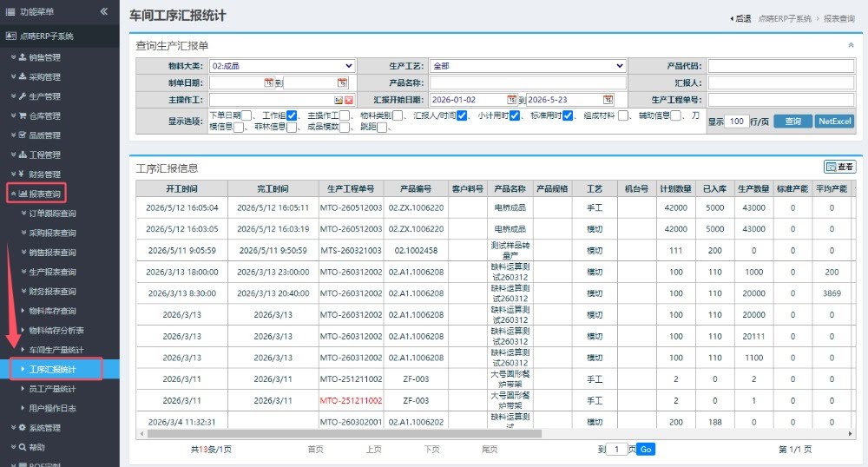Focus the 产品名称 input field
This screenshot has height=467, width=868.
click(528, 82)
